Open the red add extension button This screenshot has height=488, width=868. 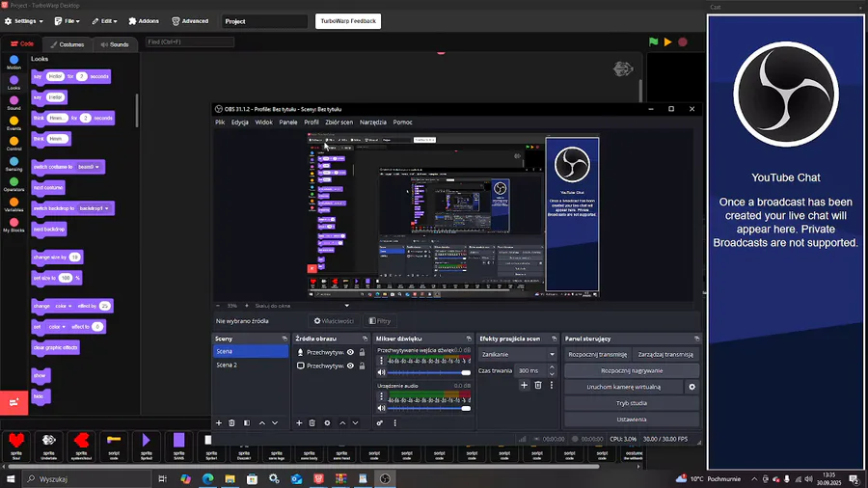click(x=14, y=402)
